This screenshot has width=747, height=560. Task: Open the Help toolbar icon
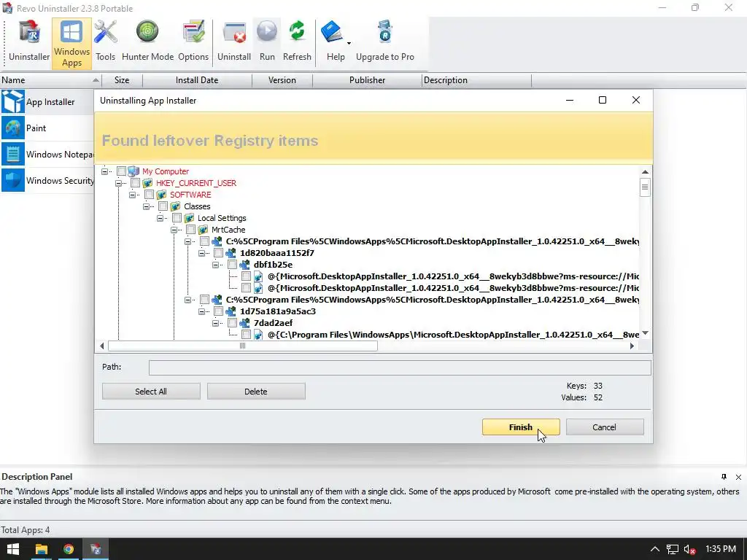(x=332, y=32)
